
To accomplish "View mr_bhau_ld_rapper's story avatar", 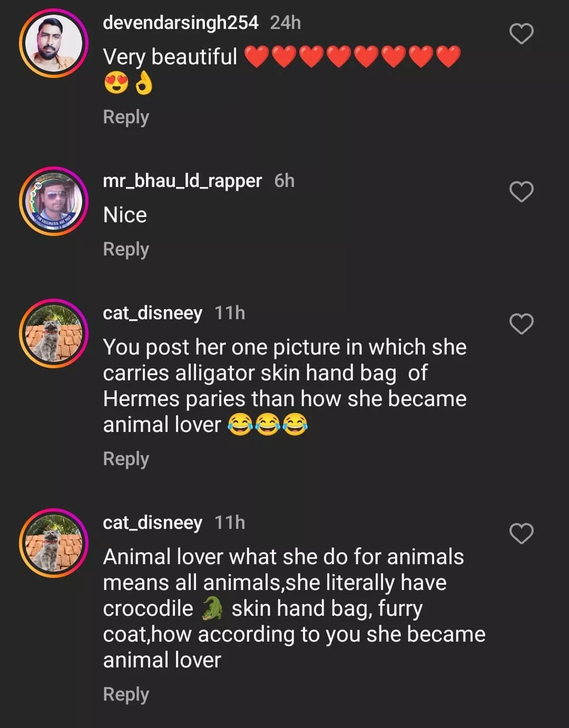I will click(x=54, y=201).
